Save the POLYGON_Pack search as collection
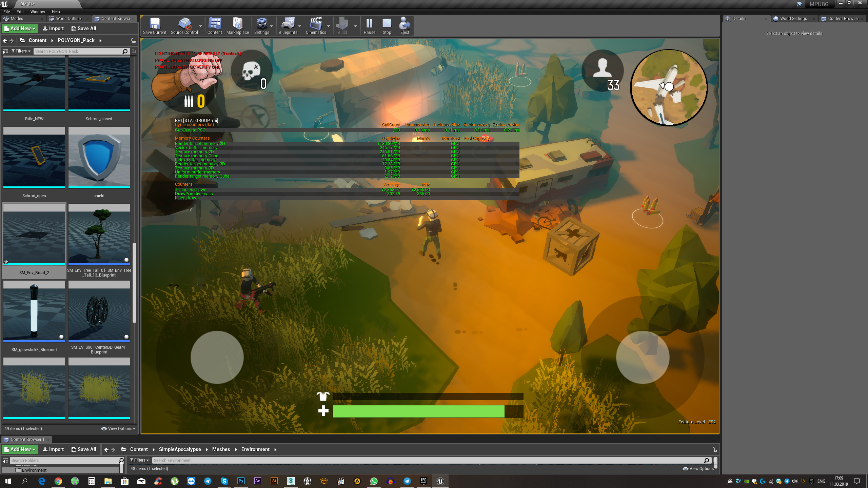Screen dimensions: 868x488 click(x=134, y=51)
